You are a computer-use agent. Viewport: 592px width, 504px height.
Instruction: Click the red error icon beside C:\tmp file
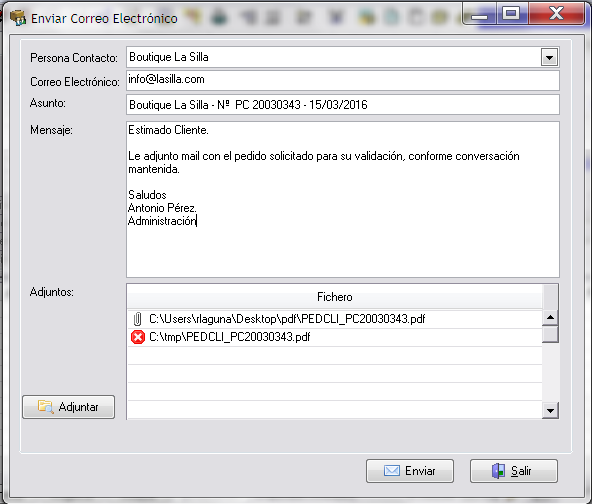[137, 337]
